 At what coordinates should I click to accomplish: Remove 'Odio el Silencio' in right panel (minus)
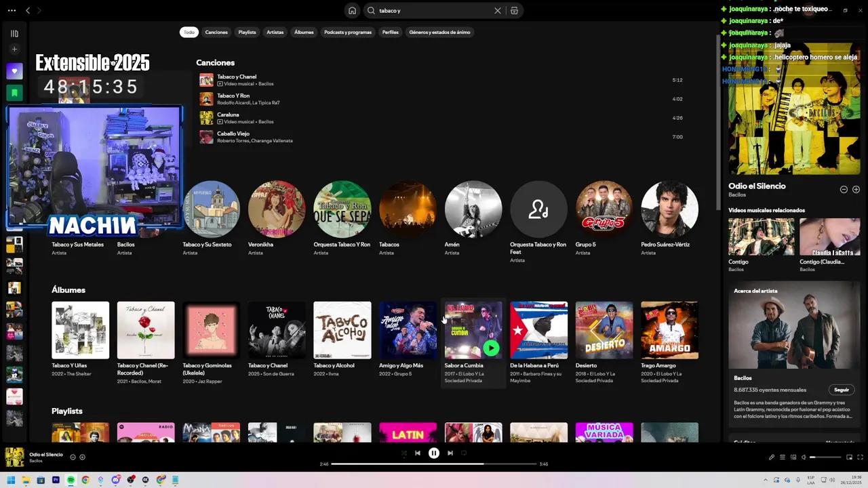click(844, 190)
